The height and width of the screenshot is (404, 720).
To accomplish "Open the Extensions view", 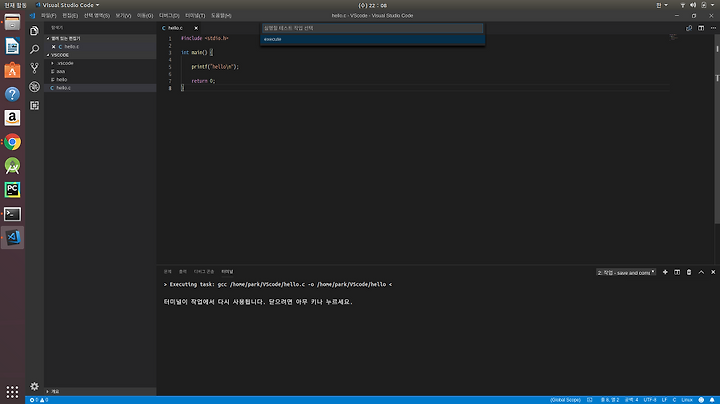I will point(34,106).
